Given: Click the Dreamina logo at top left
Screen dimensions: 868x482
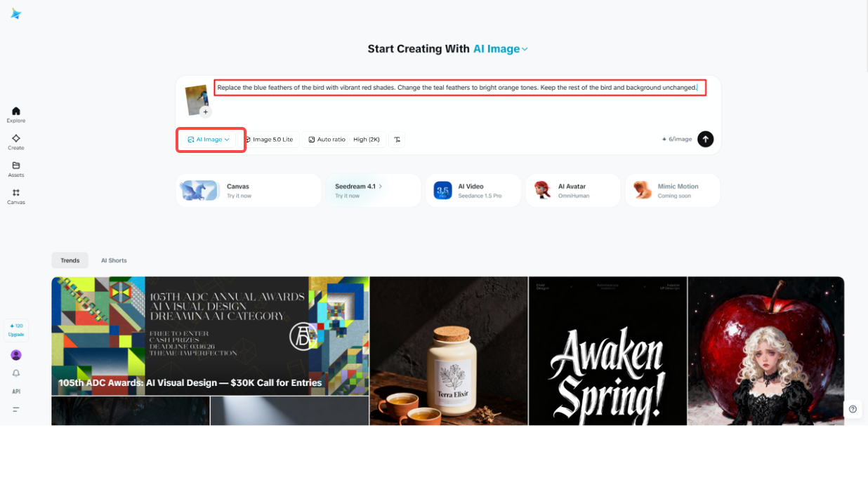Looking at the screenshot, I should (15, 13).
